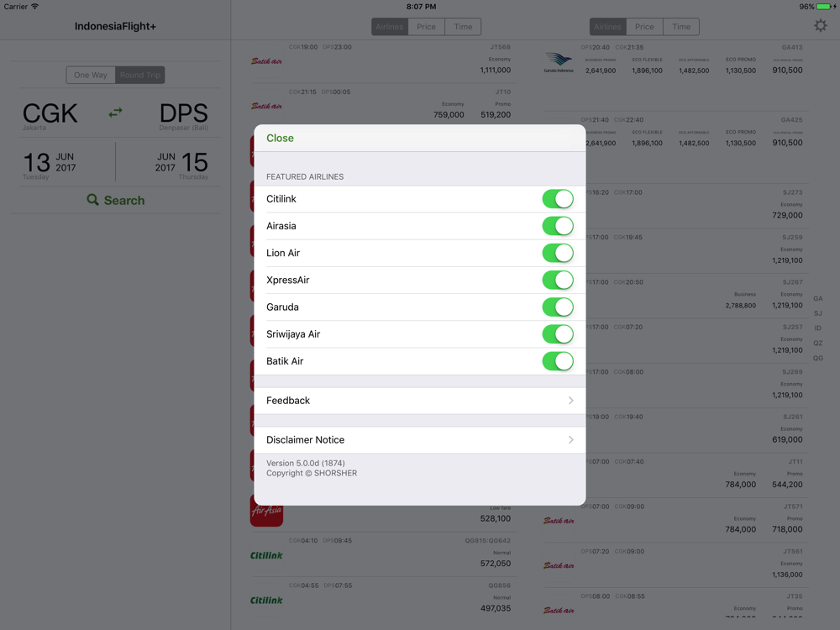Pick departure date 13 Jun 2017

click(x=50, y=165)
